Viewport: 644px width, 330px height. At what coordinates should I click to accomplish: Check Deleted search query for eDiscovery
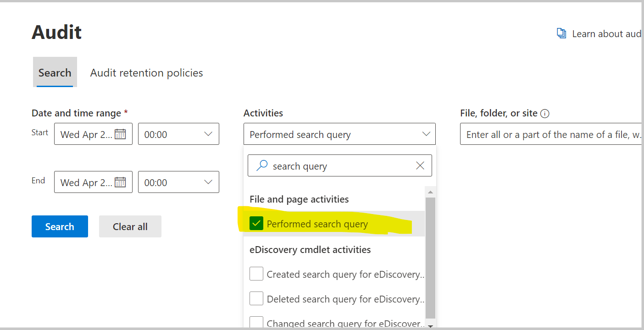click(x=256, y=299)
